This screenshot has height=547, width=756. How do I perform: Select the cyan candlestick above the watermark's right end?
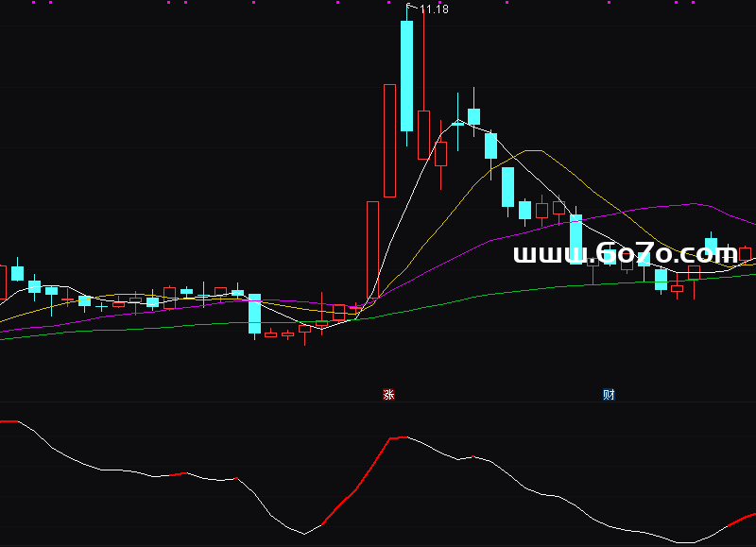click(711, 246)
